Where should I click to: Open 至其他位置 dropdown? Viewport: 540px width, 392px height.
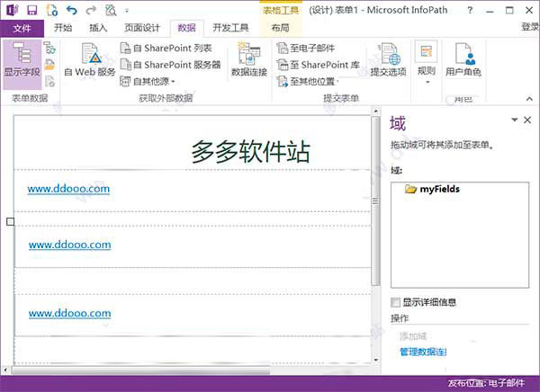pyautogui.click(x=308, y=81)
